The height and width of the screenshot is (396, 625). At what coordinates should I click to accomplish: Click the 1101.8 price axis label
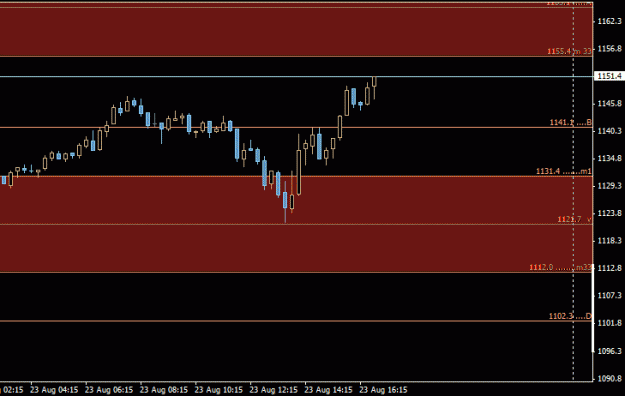coord(609,323)
